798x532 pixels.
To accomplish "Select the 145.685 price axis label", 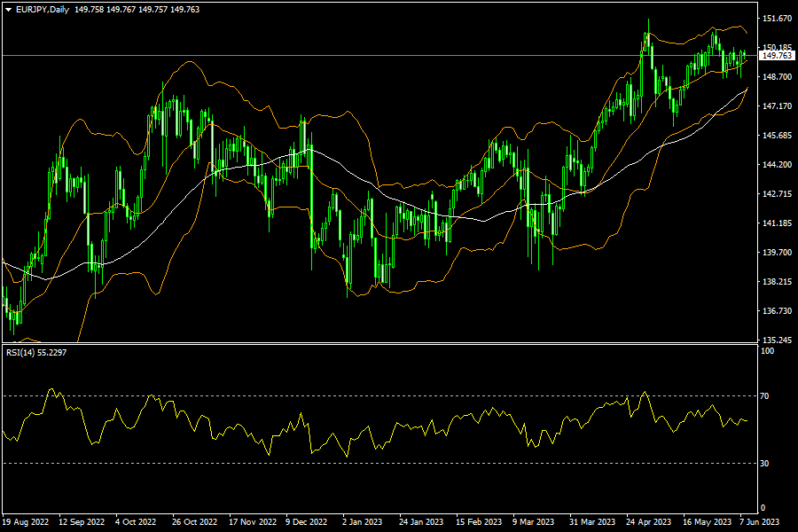I will click(x=777, y=136).
